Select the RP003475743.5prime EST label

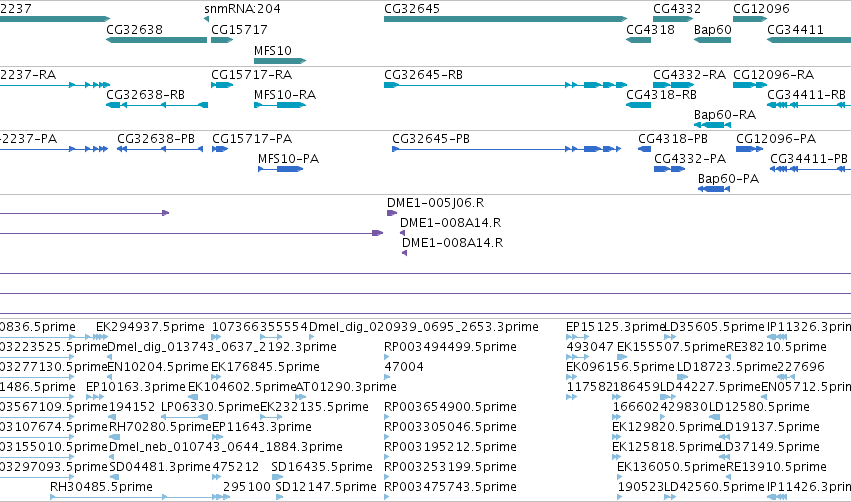450,487
